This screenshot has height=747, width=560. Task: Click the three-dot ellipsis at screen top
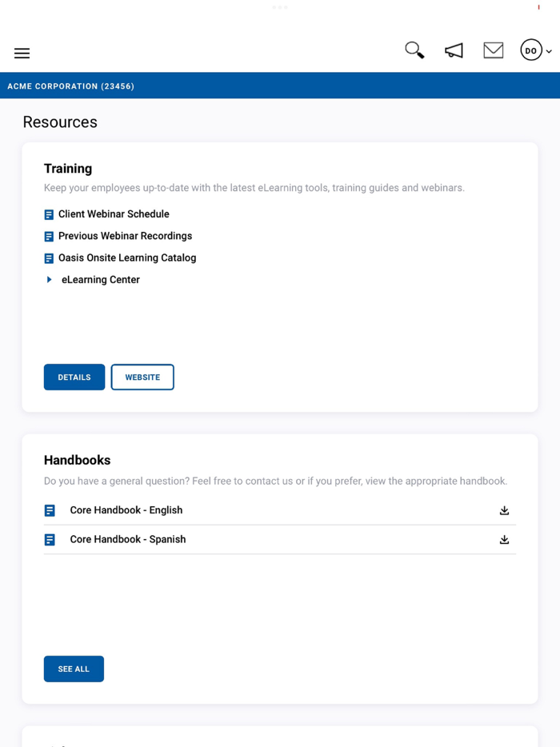coord(280,6)
